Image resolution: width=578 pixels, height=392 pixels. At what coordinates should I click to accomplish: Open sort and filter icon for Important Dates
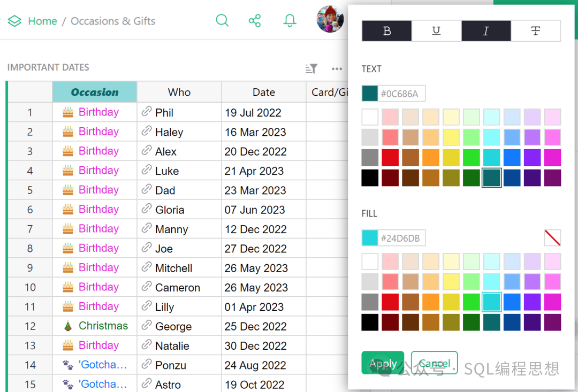[311, 68]
